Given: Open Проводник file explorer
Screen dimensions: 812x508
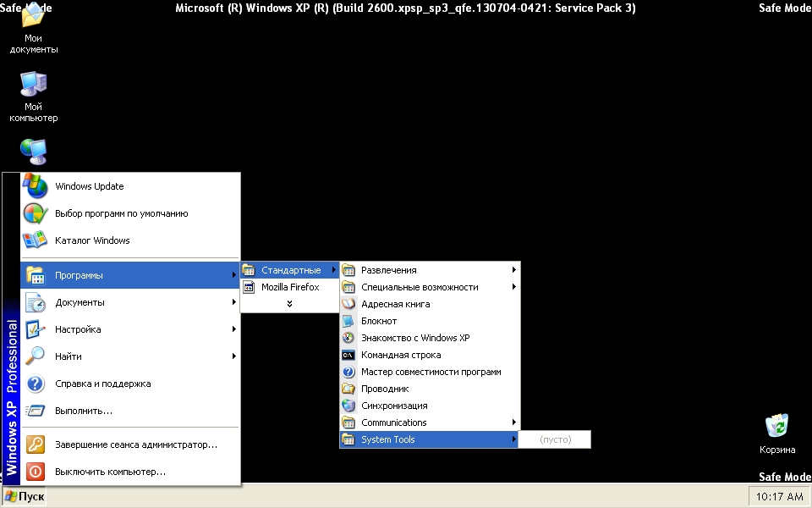Looking at the screenshot, I should click(x=384, y=389).
